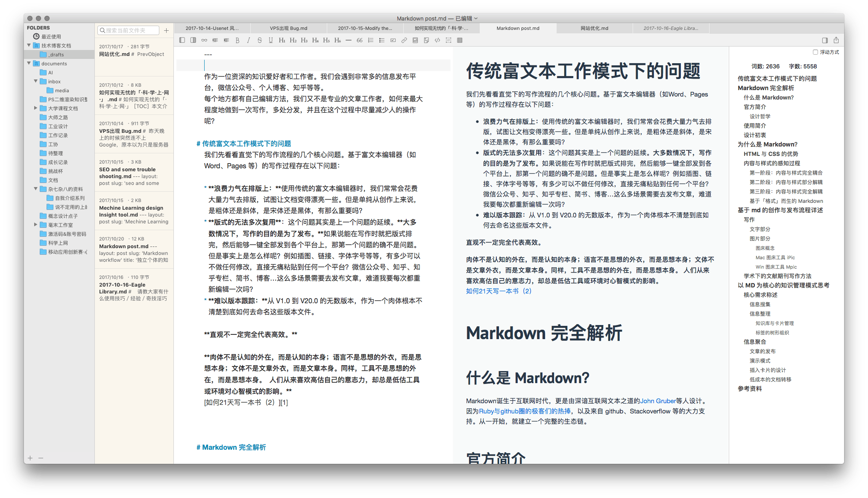
Task: Apply H2 heading format
Action: coord(293,40)
